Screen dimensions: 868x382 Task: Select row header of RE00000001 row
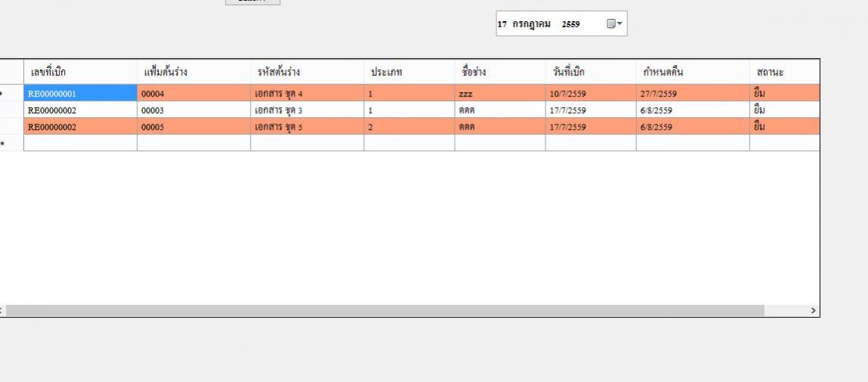pos(11,93)
